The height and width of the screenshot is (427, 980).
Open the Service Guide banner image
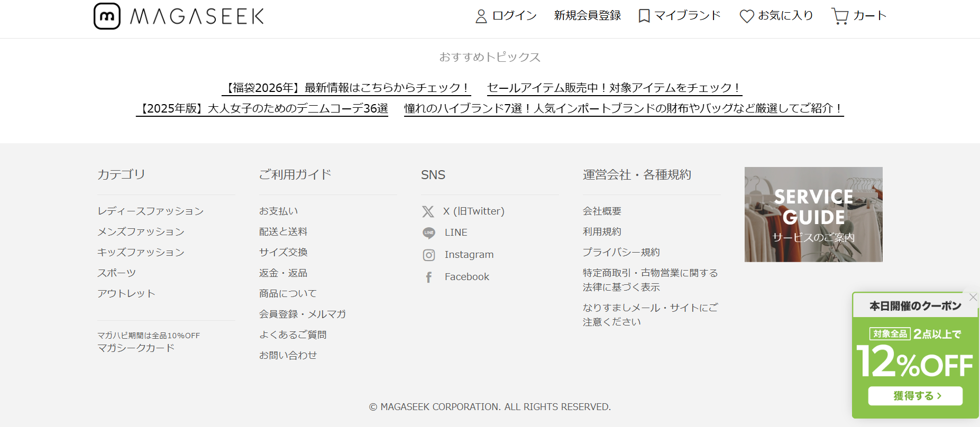(813, 214)
